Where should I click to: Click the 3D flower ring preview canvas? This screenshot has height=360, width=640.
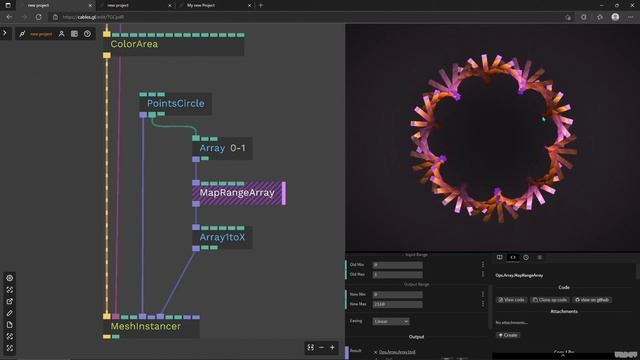(493, 138)
